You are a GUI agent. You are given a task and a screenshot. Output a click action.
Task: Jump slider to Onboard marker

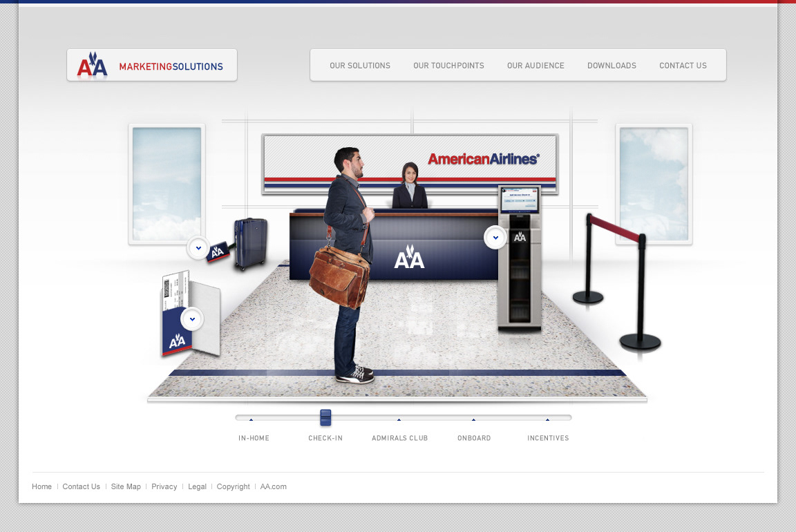coord(473,419)
